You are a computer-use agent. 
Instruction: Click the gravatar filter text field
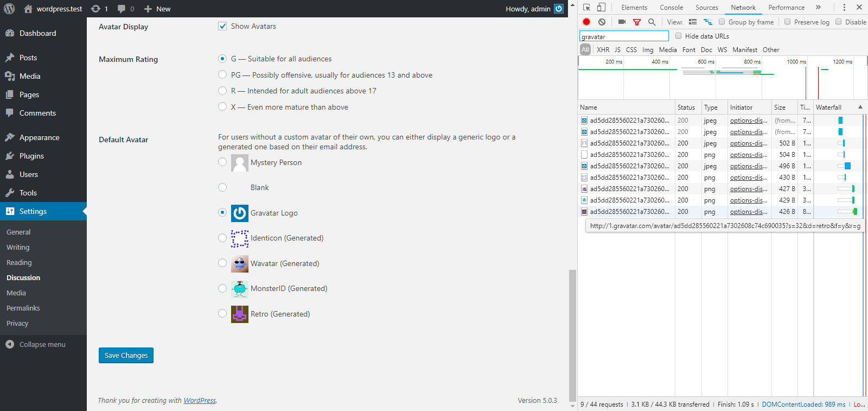click(624, 36)
